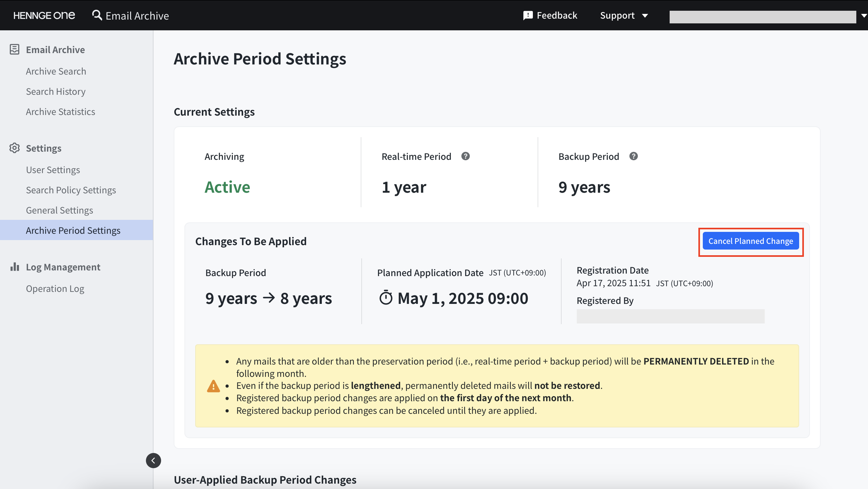Click the HENNGE One logo

click(x=44, y=15)
